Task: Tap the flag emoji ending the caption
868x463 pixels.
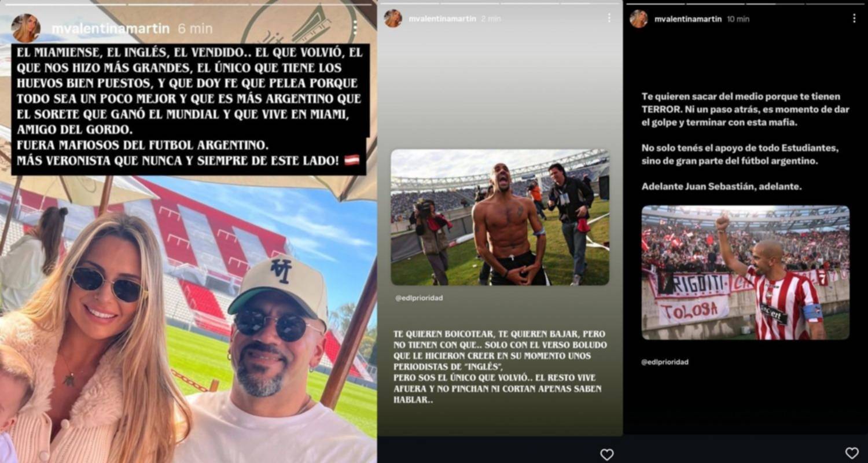Action: pyautogui.click(x=352, y=160)
